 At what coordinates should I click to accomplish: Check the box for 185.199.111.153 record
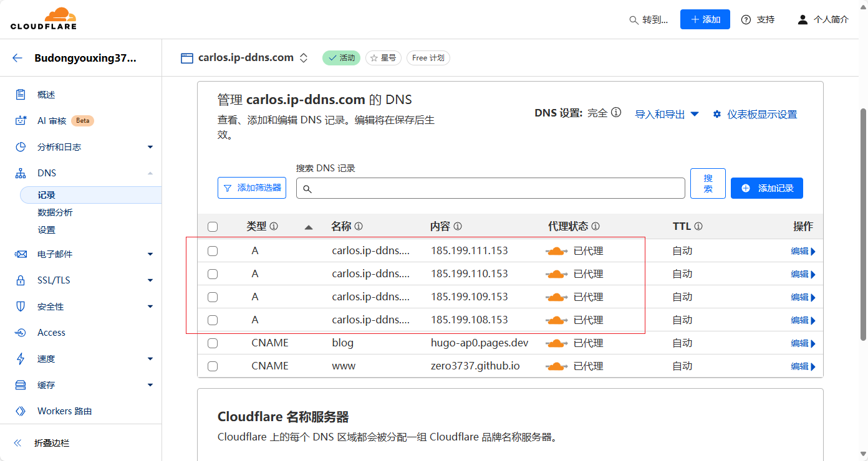[213, 251]
